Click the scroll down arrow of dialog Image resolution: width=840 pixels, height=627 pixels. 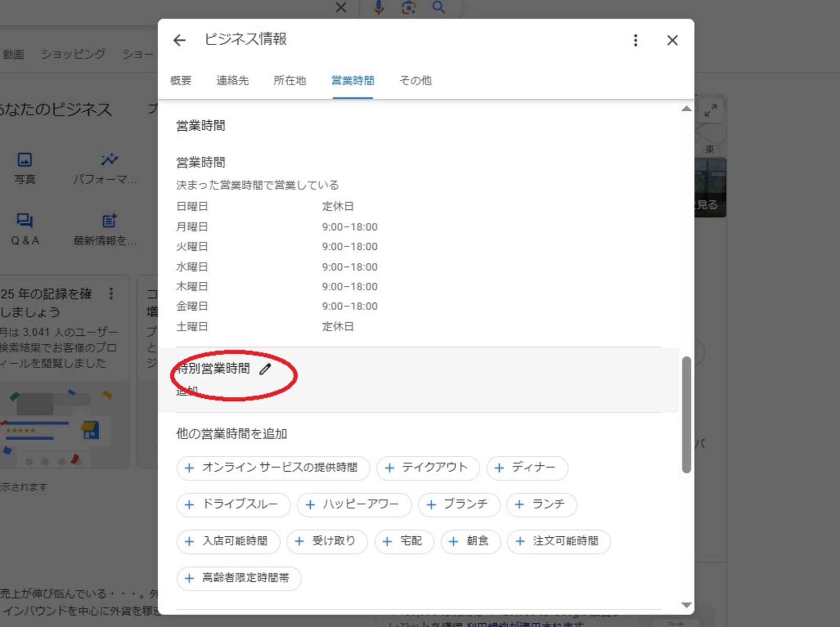pos(686,605)
